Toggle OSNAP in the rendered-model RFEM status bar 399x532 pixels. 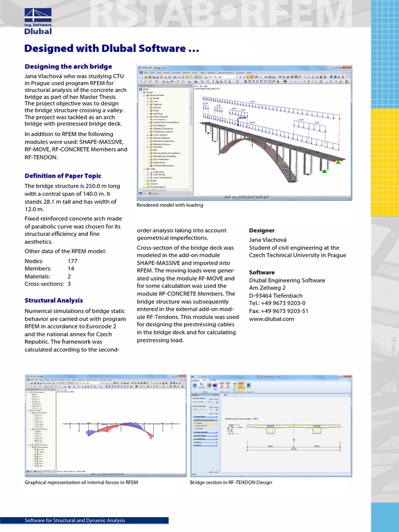click(252, 197)
